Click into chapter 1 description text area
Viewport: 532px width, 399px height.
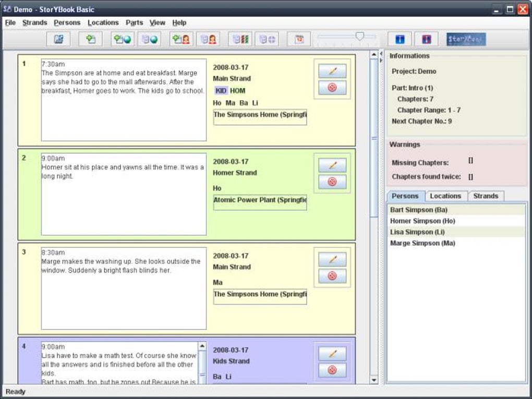pyautogui.click(x=124, y=100)
